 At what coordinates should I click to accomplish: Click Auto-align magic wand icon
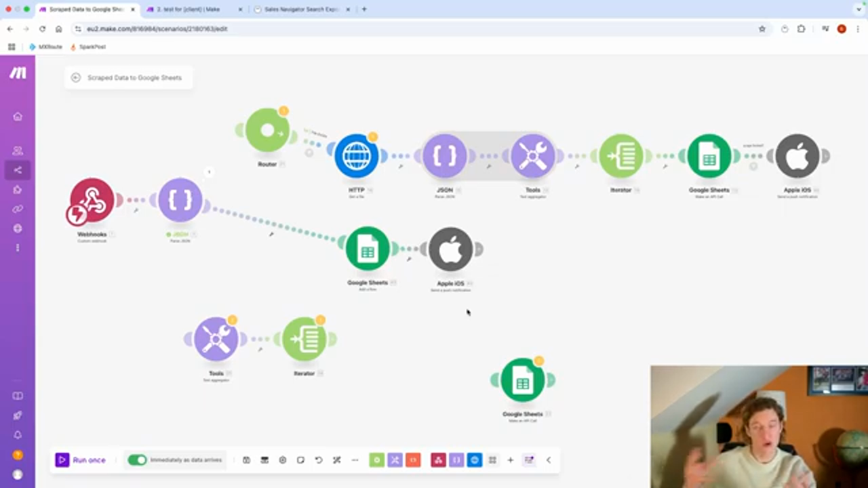[x=336, y=460]
